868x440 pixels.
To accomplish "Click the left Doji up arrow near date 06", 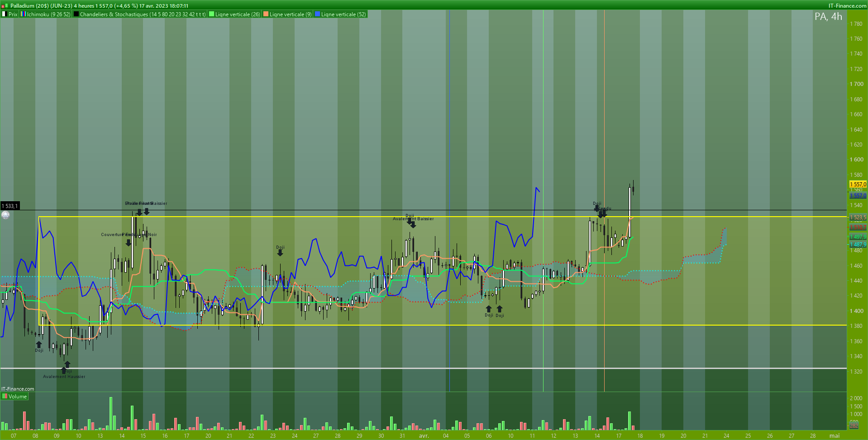I will (488, 309).
